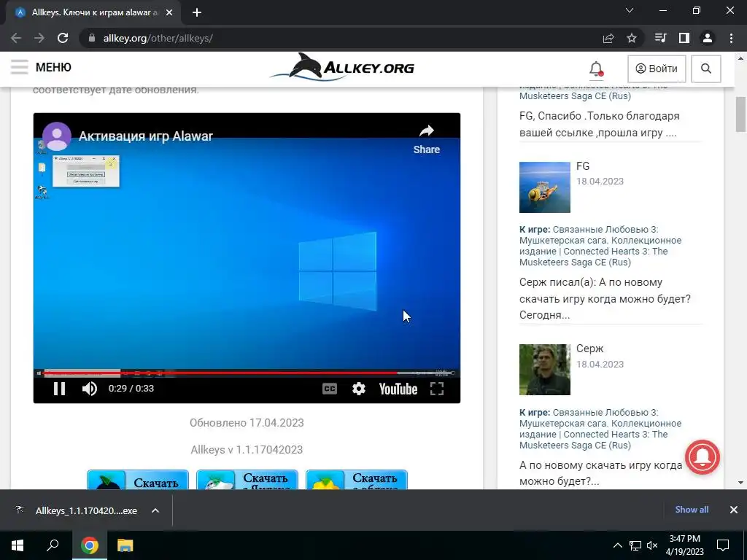Click text 'Обновлено 17.04.2023'

point(247,423)
